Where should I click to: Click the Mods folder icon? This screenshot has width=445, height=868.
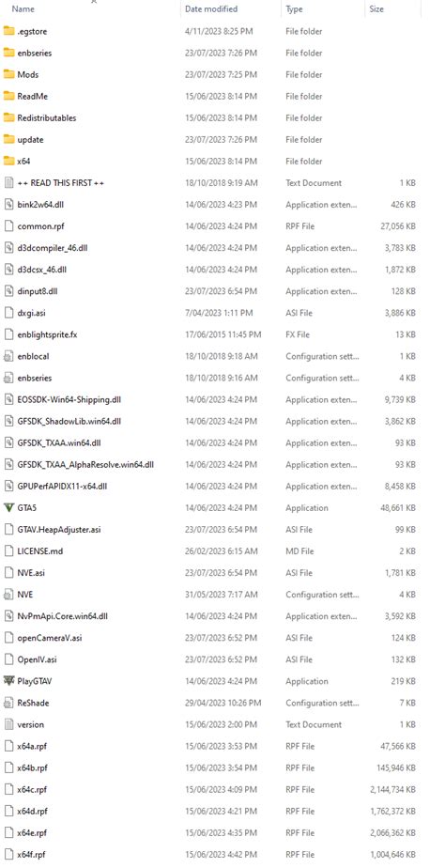coord(8,74)
